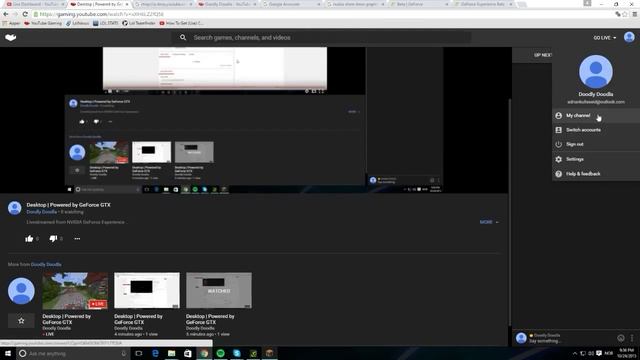Choose Sign out in account menu

(596, 144)
